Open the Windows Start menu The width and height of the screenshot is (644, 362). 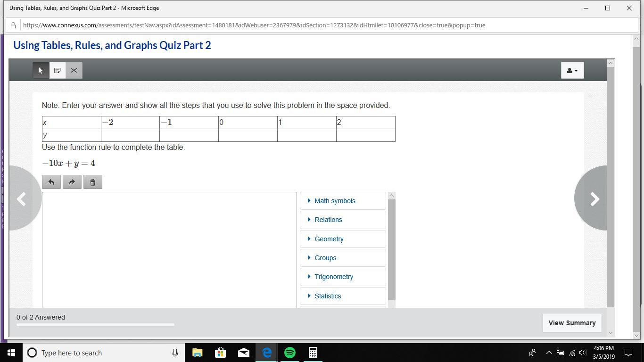11,353
